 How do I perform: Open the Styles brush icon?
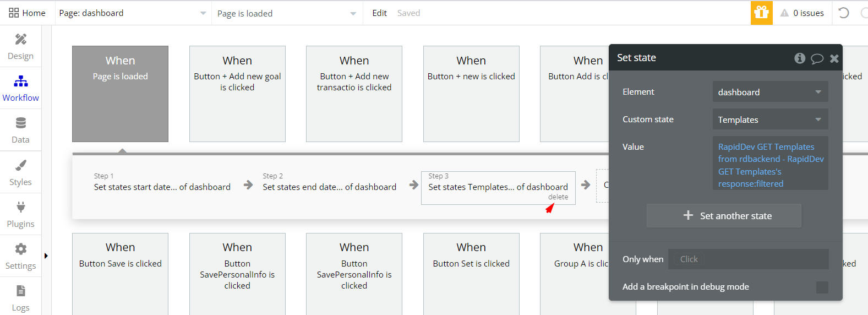coord(20,165)
